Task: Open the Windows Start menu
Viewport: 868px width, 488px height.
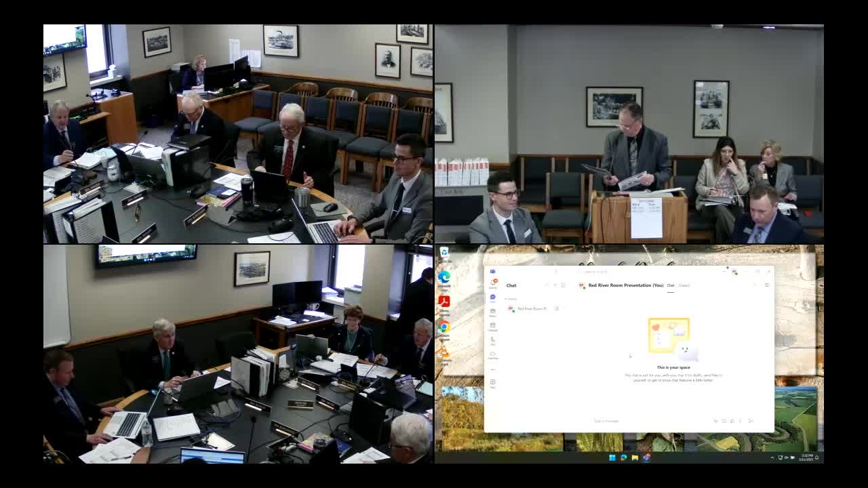Action: [612, 457]
